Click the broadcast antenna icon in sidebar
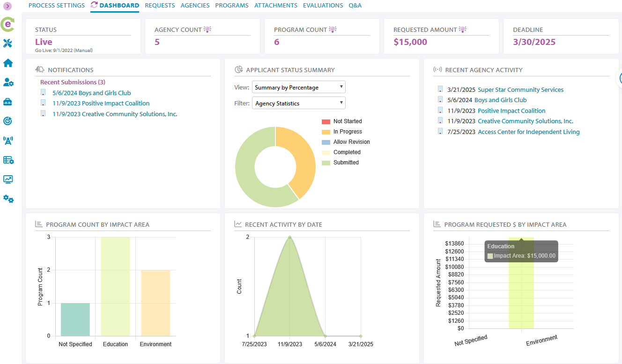 [x=7, y=140]
